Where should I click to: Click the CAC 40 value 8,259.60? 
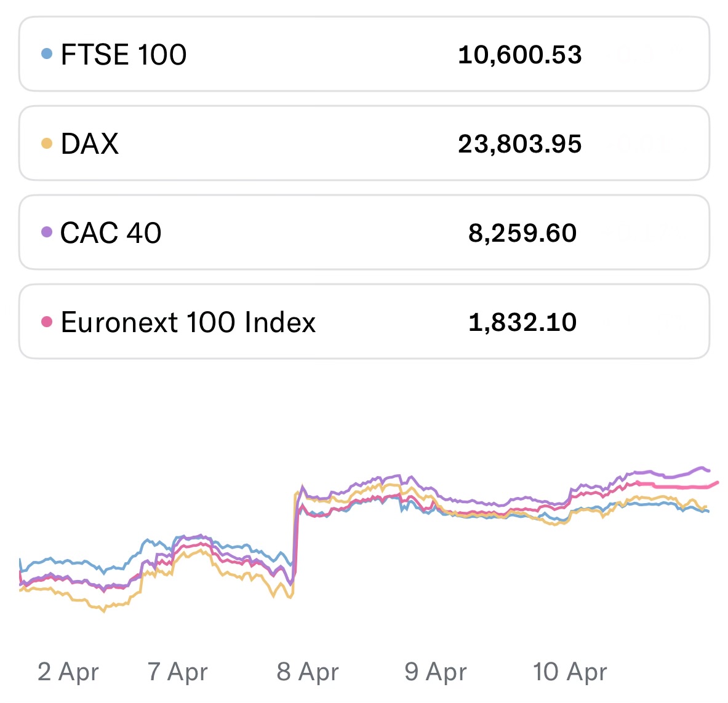click(x=522, y=233)
